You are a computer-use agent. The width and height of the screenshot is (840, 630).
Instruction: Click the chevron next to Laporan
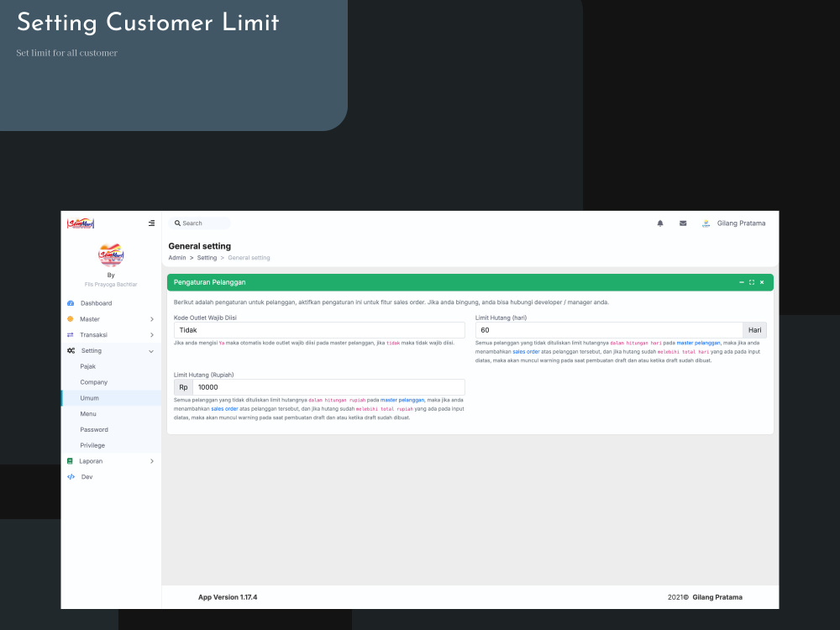click(x=151, y=461)
